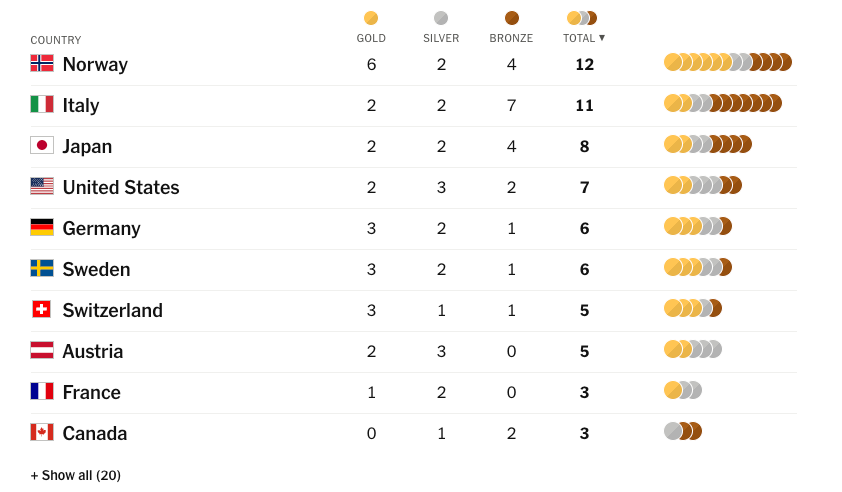Click the COUNTRY column header

[x=56, y=40]
